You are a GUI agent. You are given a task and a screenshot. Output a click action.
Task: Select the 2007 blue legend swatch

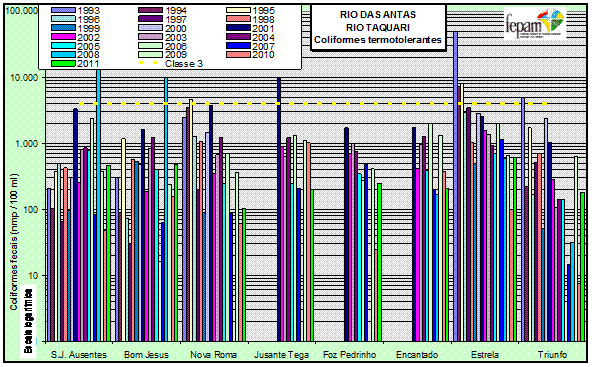point(239,46)
